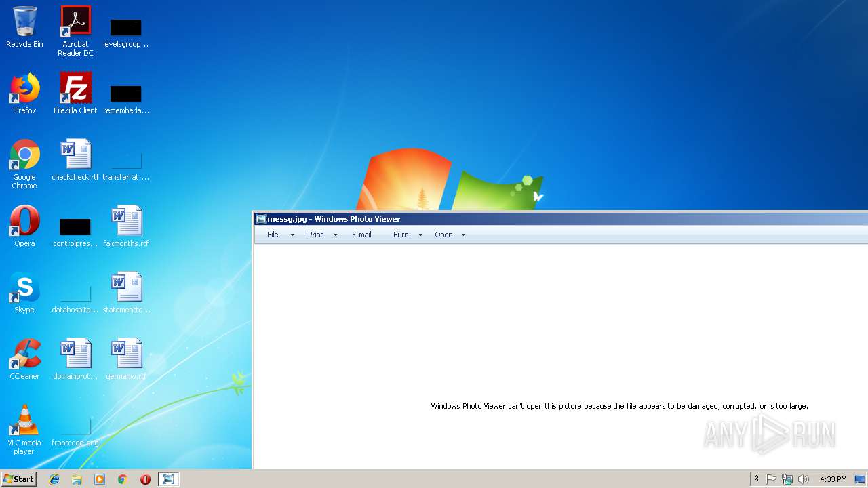The width and height of the screenshot is (868, 488).
Task: Expand the Print dropdown arrow
Action: [x=335, y=235]
